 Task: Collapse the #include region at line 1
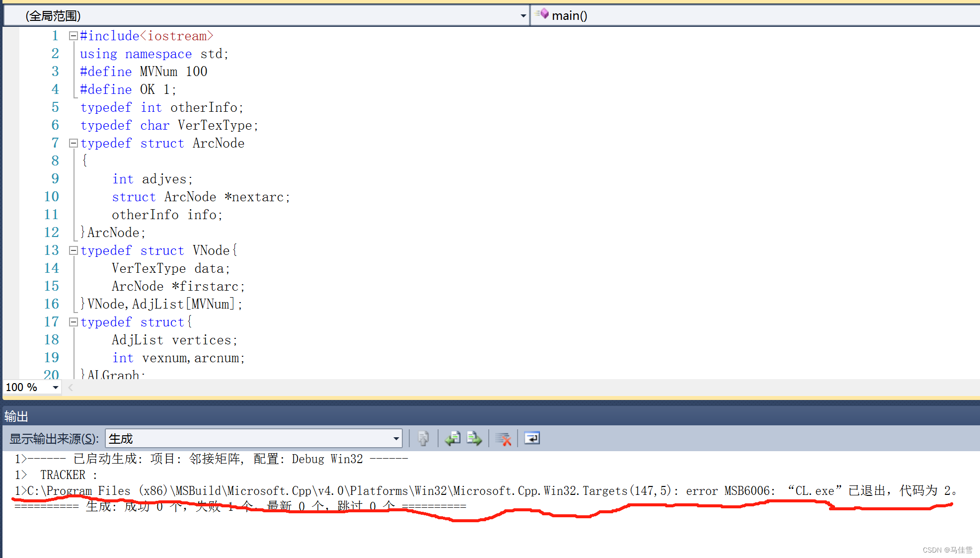point(73,36)
